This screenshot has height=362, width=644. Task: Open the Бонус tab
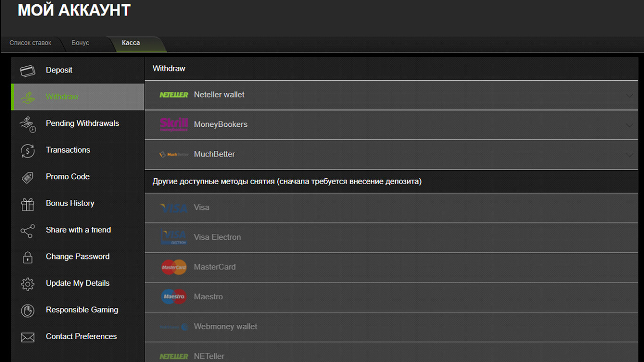pos(81,43)
